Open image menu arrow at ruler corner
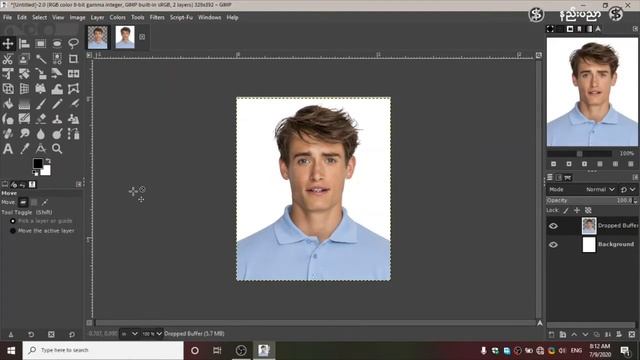640x360 pixels. pyautogui.click(x=89, y=55)
